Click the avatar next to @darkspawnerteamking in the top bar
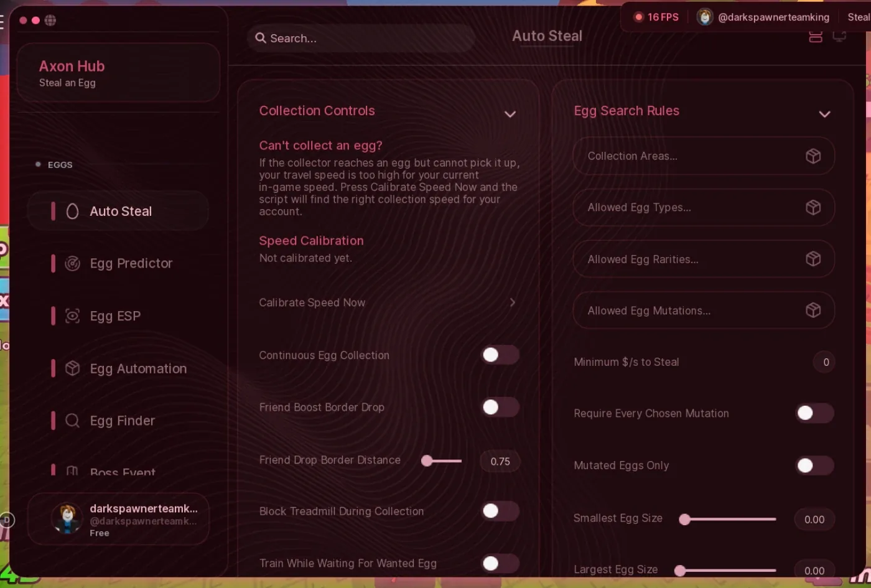Viewport: 871px width, 588px height. click(704, 17)
